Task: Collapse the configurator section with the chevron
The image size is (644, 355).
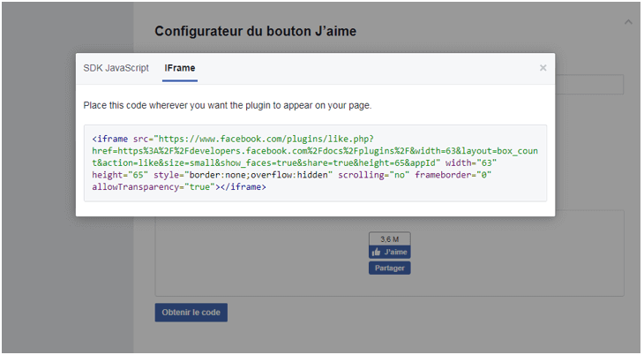Action: (x=628, y=22)
